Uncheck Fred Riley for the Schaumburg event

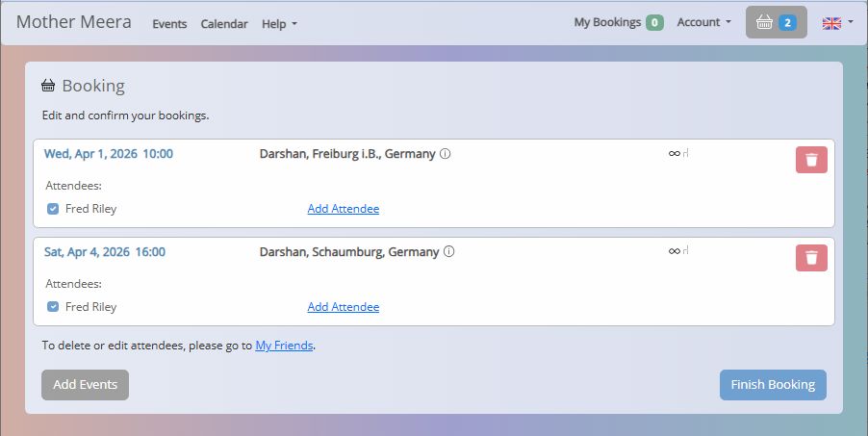(x=53, y=307)
